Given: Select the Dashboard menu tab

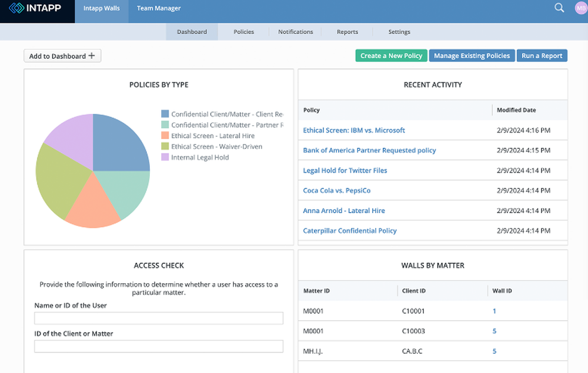Looking at the screenshot, I should pos(192,32).
